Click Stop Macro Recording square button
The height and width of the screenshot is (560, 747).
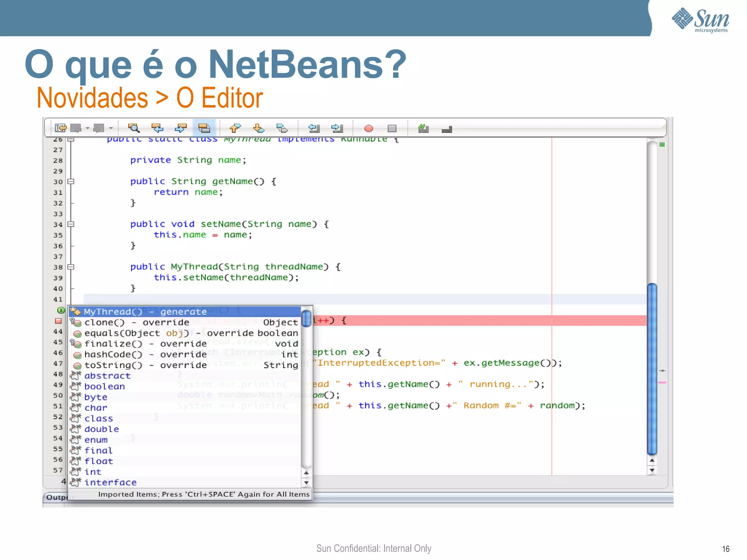pyautogui.click(x=392, y=128)
